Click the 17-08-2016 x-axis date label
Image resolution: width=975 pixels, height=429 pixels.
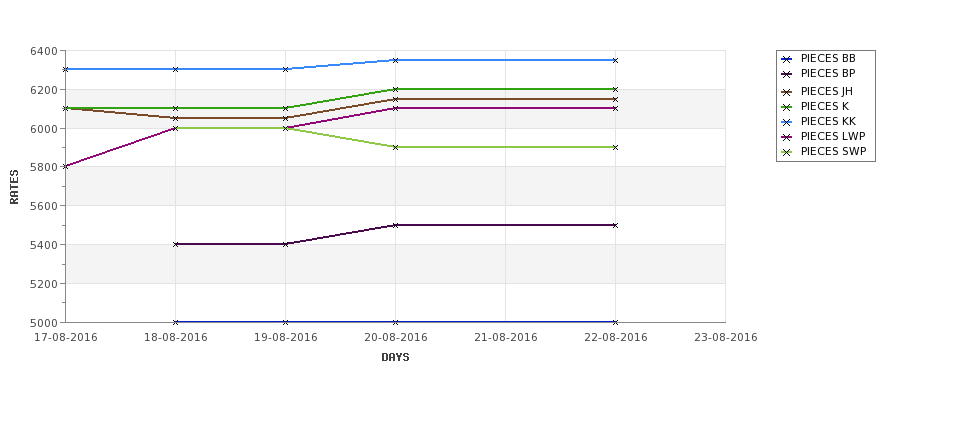pyautogui.click(x=66, y=338)
